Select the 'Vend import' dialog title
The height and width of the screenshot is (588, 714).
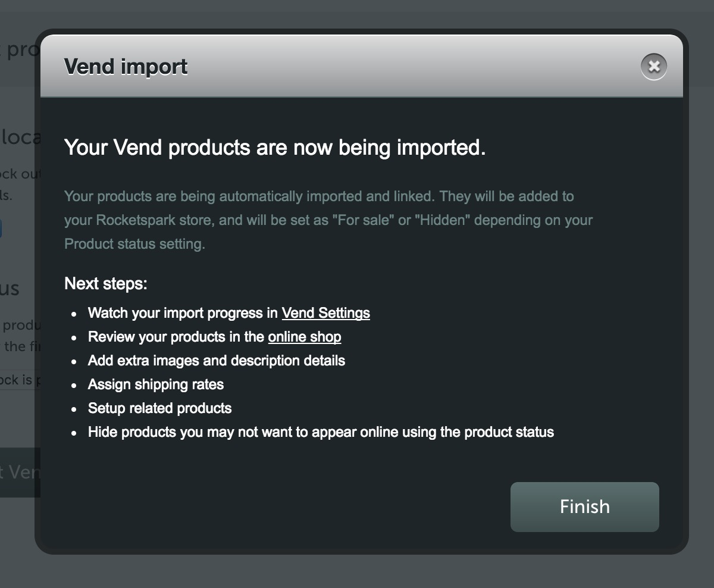(x=126, y=67)
